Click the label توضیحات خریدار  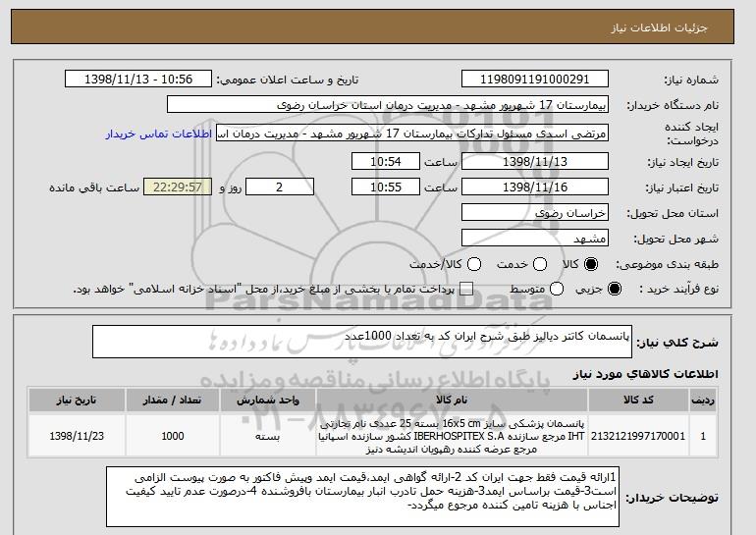673,498
